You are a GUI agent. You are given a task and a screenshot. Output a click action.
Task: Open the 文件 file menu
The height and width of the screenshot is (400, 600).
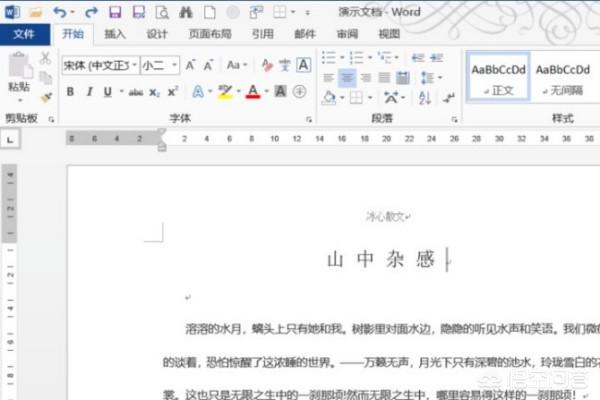(x=24, y=33)
